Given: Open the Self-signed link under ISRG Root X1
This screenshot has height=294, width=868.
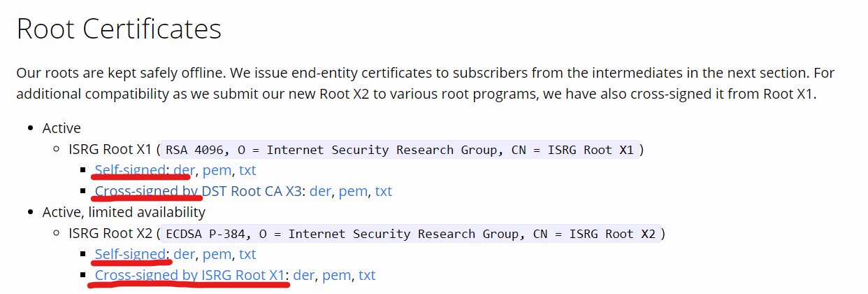Looking at the screenshot, I should click(131, 170).
